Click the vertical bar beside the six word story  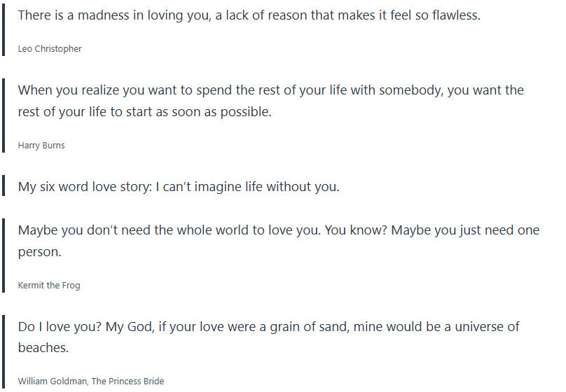(x=4, y=187)
